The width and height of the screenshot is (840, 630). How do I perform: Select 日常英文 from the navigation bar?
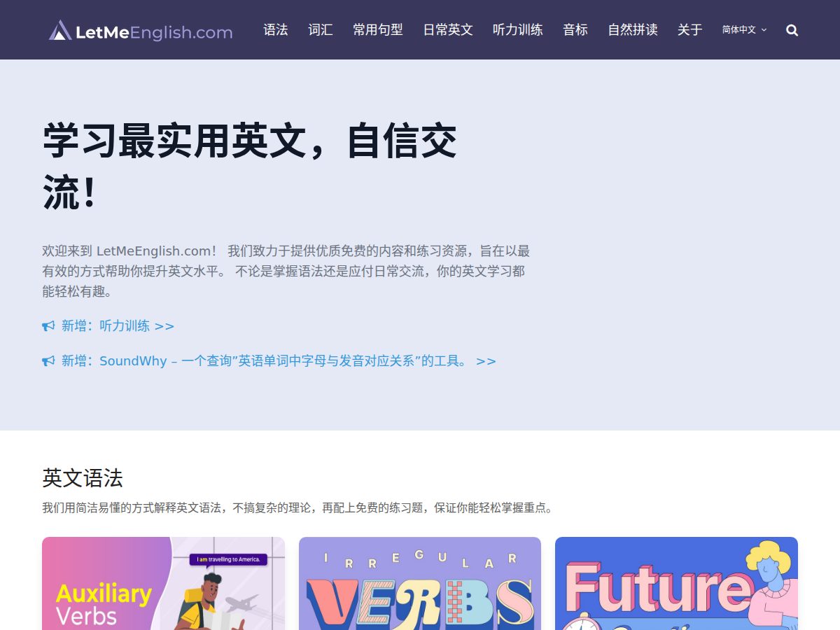coord(448,30)
